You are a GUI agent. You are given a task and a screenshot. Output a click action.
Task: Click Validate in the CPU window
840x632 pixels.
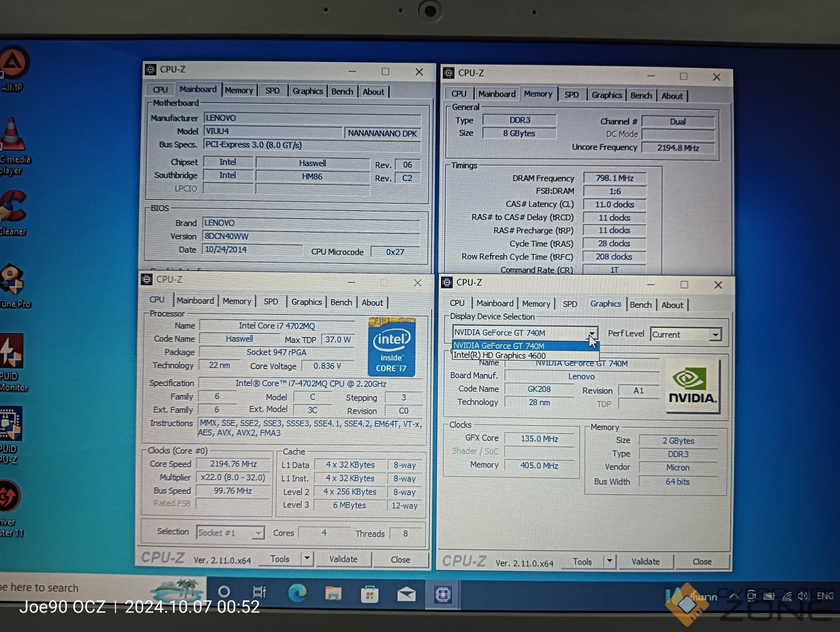[x=343, y=559]
